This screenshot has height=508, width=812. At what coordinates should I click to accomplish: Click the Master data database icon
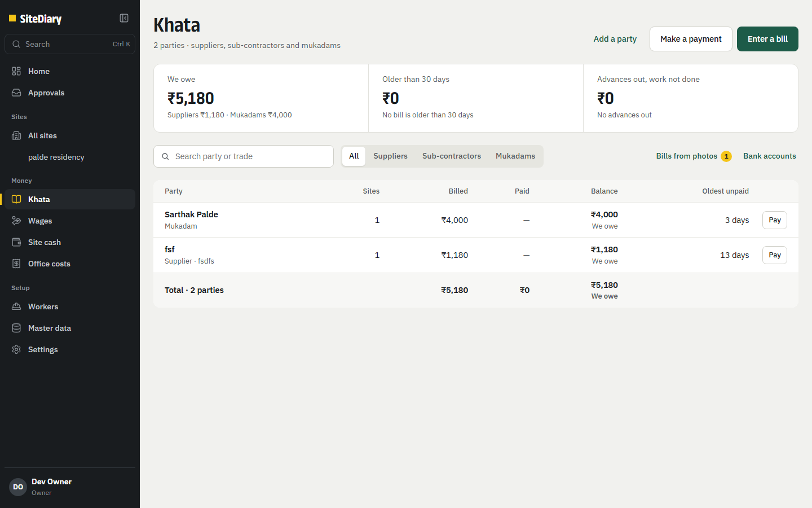(16, 328)
